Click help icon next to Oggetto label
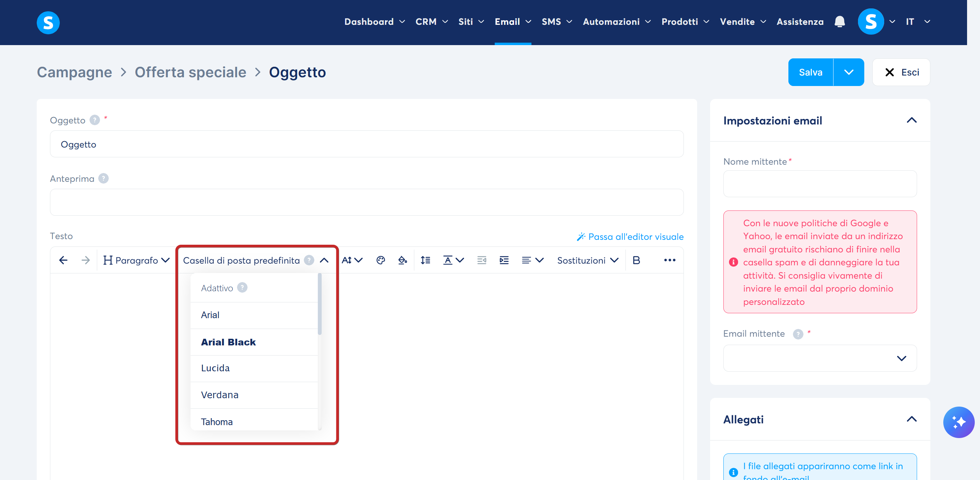980x480 pixels. [x=94, y=120]
